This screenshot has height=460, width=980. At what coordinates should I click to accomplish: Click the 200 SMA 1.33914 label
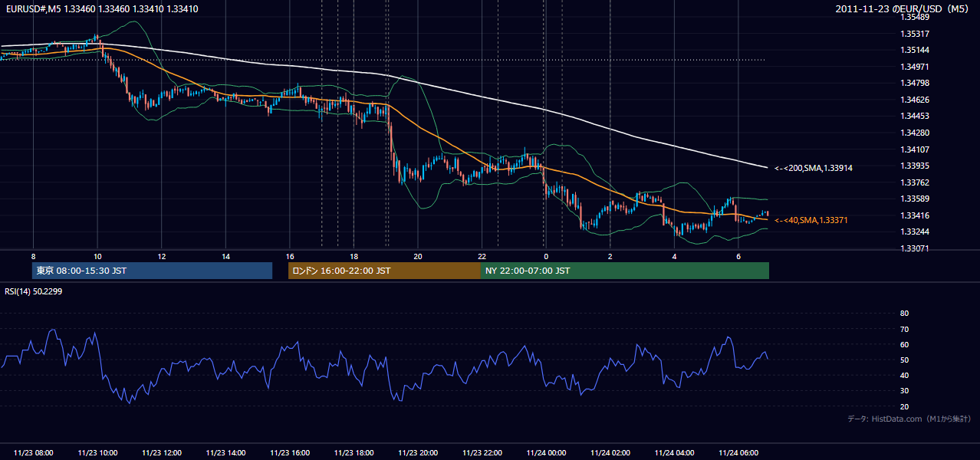pos(814,168)
